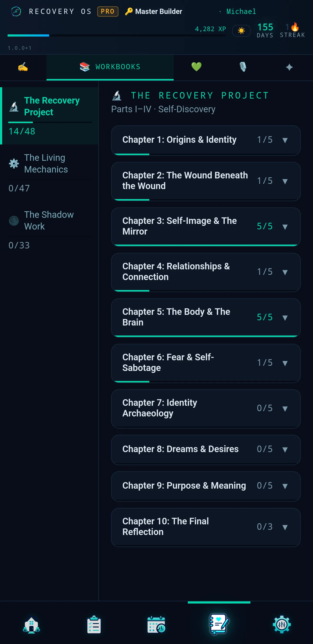
Task: Select the Workbooks tab
Action: coord(110,67)
